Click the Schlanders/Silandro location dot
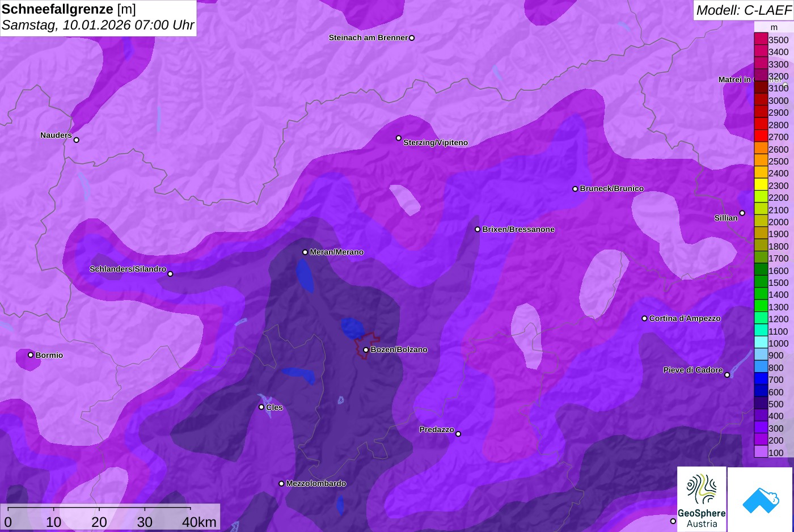The width and height of the screenshot is (794, 532). click(170, 274)
